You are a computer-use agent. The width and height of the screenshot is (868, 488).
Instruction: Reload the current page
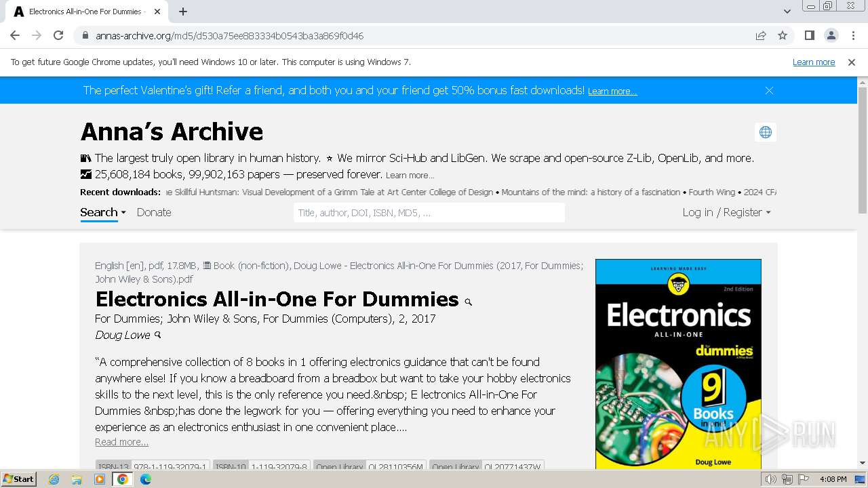click(58, 35)
